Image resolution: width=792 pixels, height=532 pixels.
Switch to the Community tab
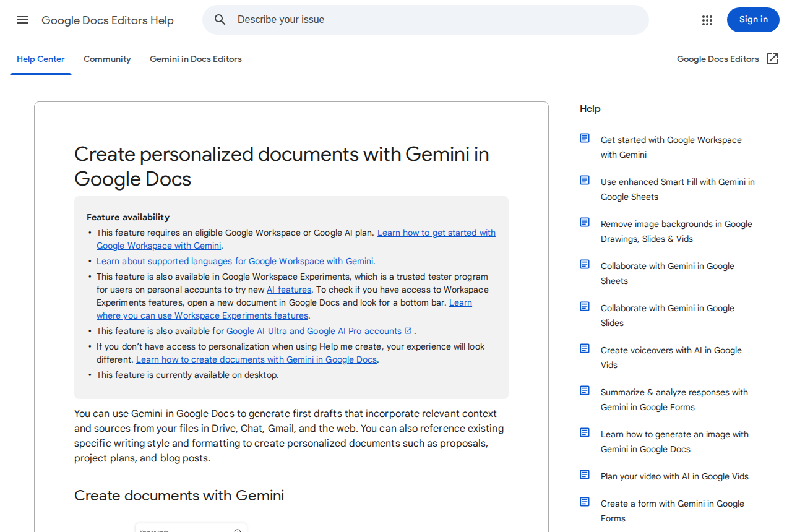[107, 59]
